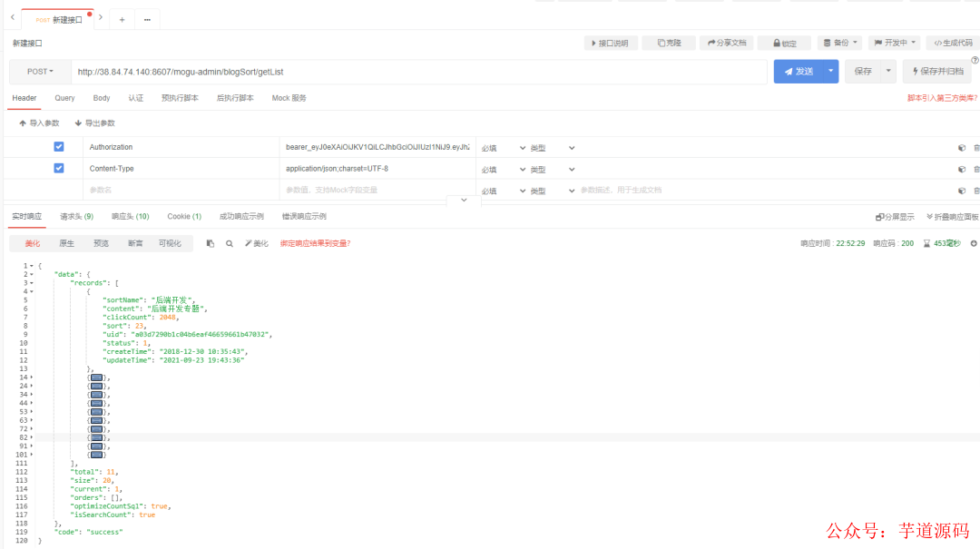
Task: Switch response view to 原生 raw
Action: pyautogui.click(x=67, y=244)
